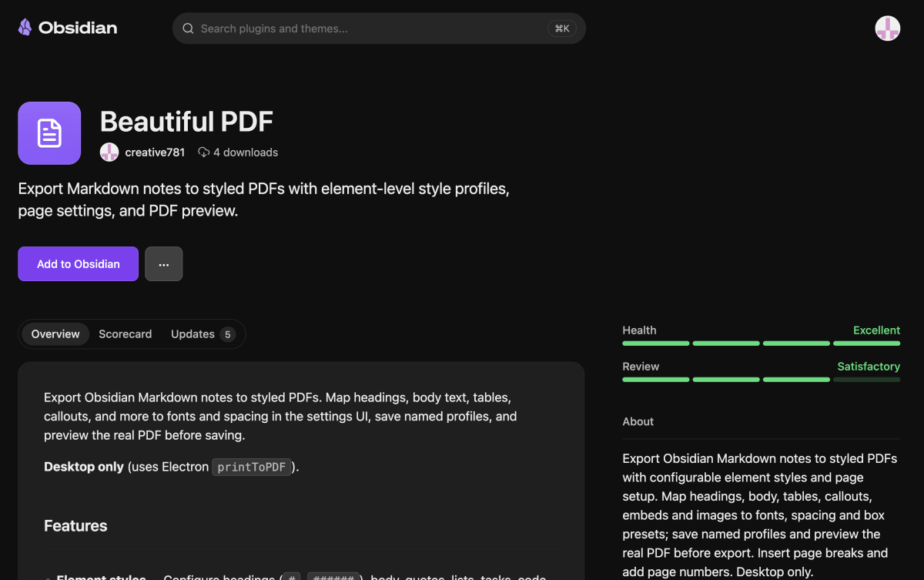This screenshot has height=580, width=924.
Task: Click the Beautiful PDF title
Action: (x=187, y=122)
